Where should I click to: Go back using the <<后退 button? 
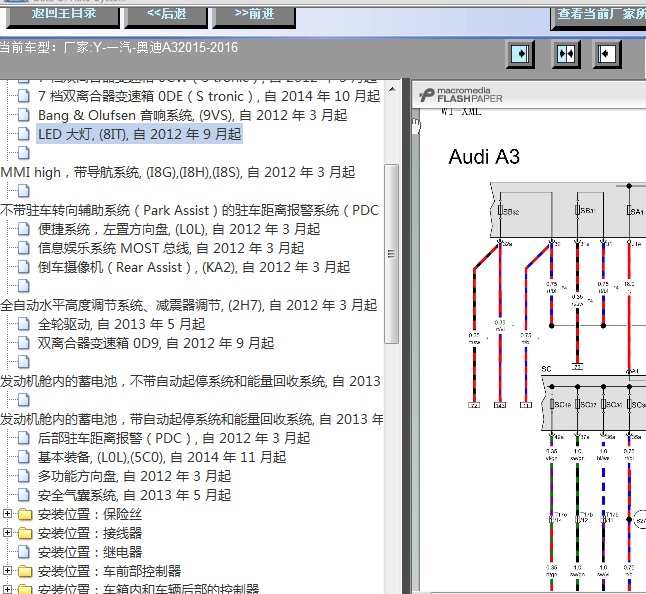point(166,16)
